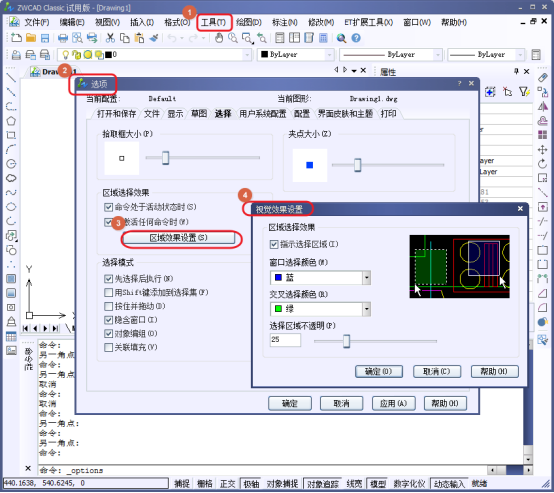
Task: Click the 夹点大小 slider handle
Action: click(x=358, y=165)
